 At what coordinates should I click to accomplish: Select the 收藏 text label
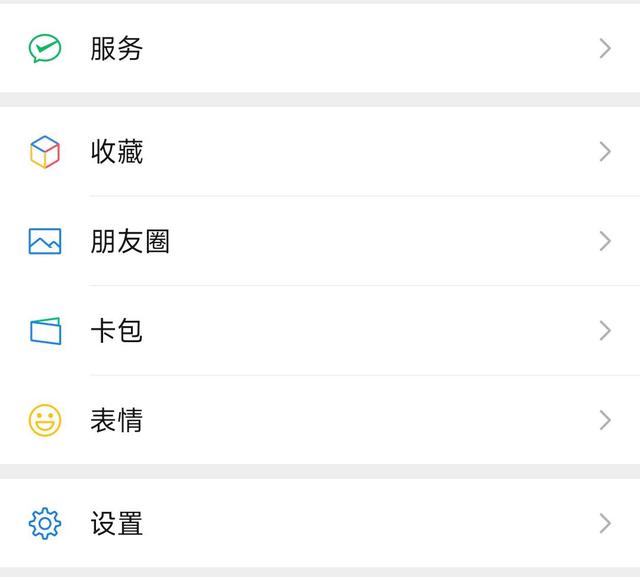tap(117, 152)
